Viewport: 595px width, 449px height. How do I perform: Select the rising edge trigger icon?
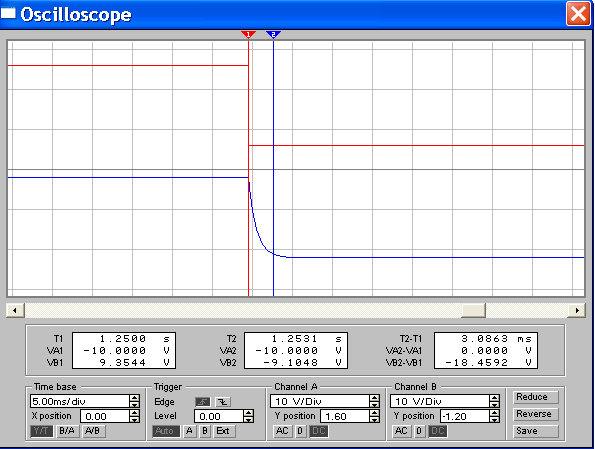pyautogui.click(x=203, y=402)
